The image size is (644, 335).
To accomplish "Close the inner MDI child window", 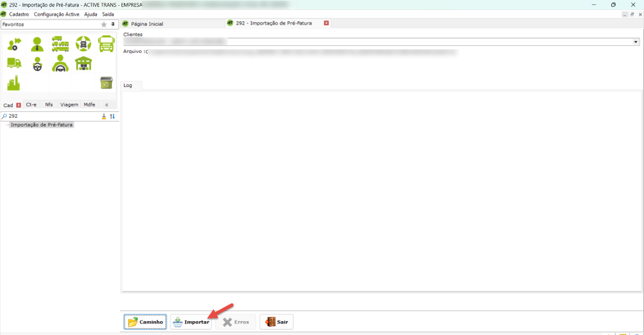I will coord(640,14).
